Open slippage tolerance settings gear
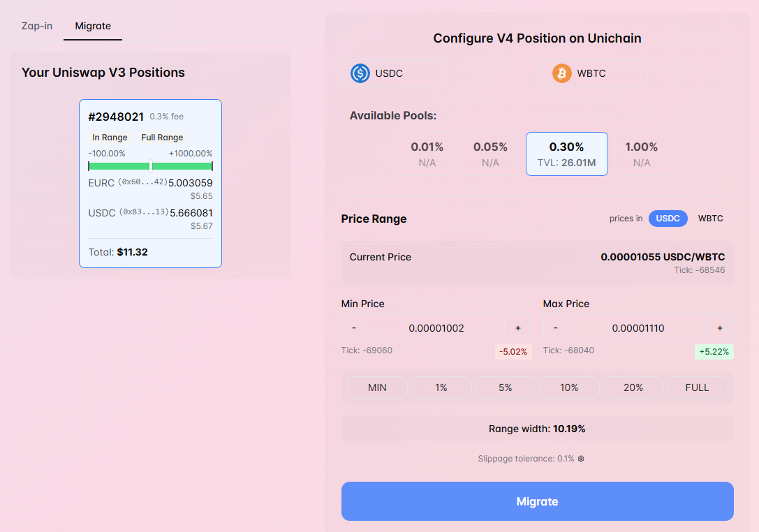Image resolution: width=759 pixels, height=532 pixels. point(581,459)
